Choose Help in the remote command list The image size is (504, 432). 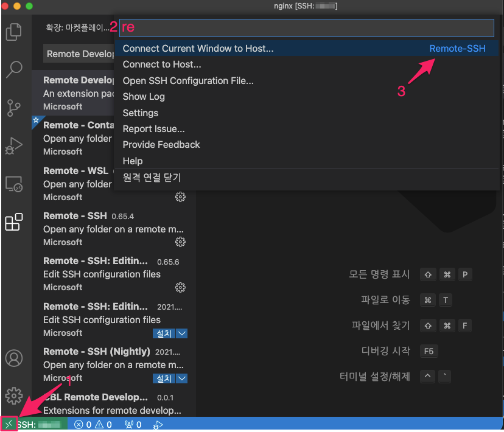pyautogui.click(x=306, y=161)
